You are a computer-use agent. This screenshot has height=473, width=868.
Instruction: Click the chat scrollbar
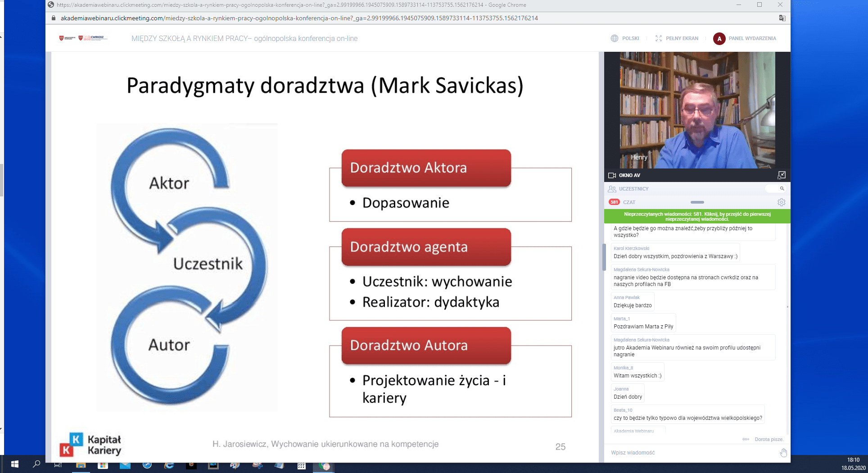787,307
